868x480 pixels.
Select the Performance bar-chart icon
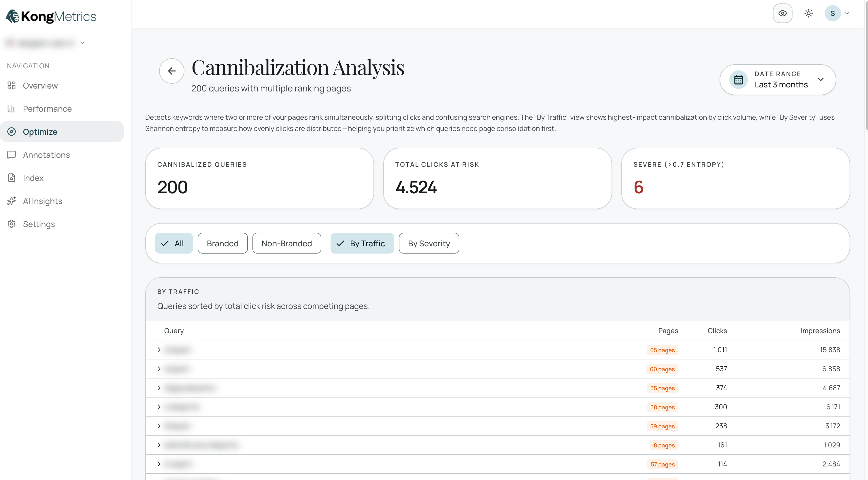12,109
